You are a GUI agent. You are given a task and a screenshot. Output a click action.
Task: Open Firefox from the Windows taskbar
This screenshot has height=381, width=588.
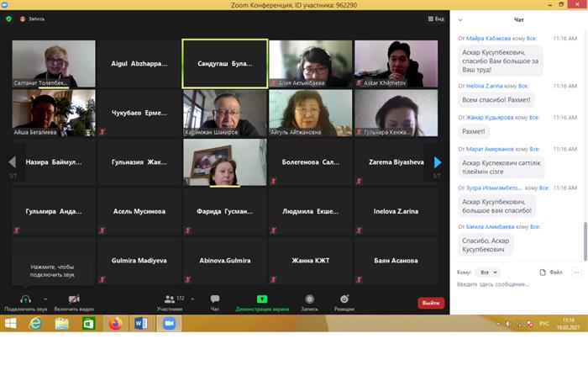tap(115, 323)
